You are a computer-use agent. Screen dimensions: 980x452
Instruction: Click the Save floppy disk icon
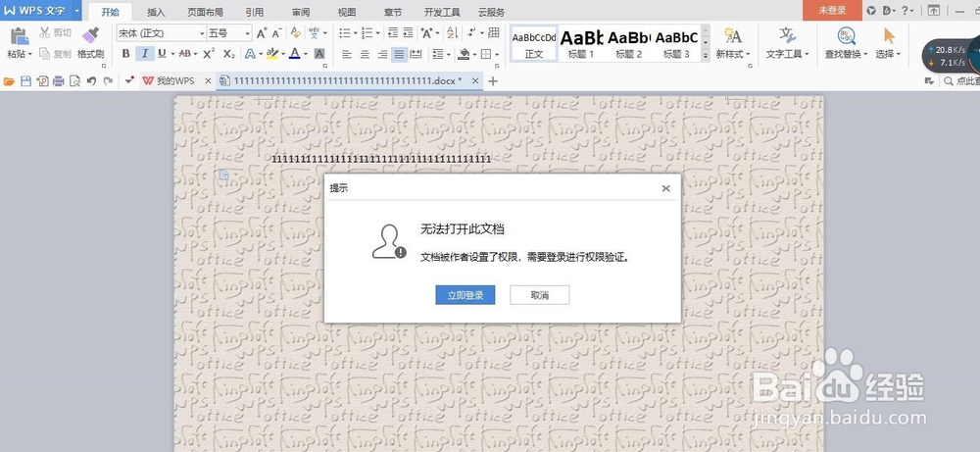click(x=25, y=80)
